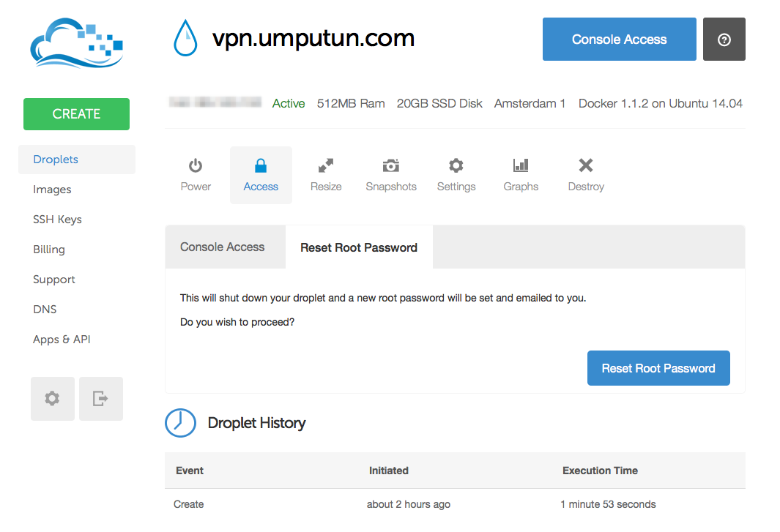Screen dimensions: 780x532
Task: Open the Resize arrows icon
Action: click(326, 166)
